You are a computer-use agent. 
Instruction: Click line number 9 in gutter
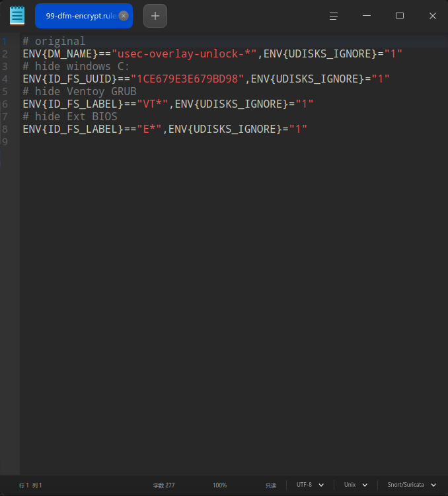5,142
